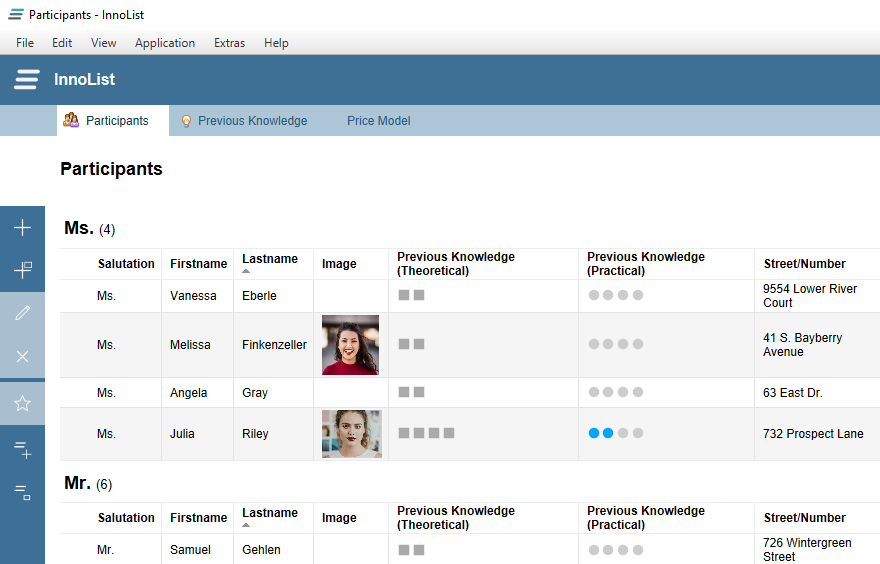This screenshot has height=564, width=880.
Task: Click the plus icon to add an entry
Action: pyautogui.click(x=22, y=227)
